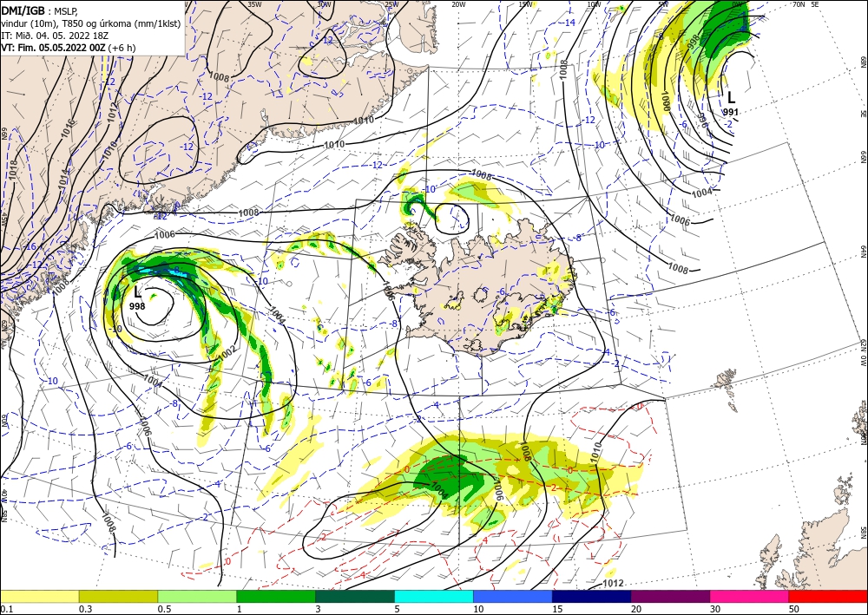Image resolution: width=868 pixels, height=615 pixels.
Task: Click the 20W longitude label
Action: (x=458, y=4)
